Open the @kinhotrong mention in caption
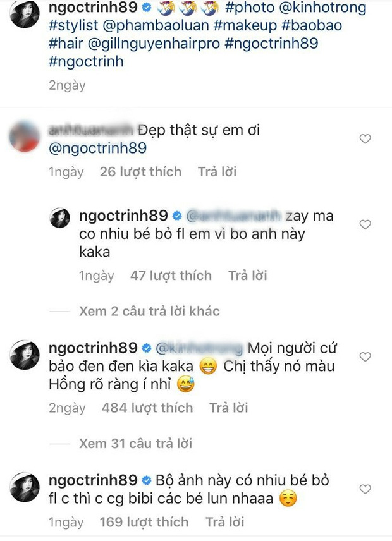 tap(322, 8)
